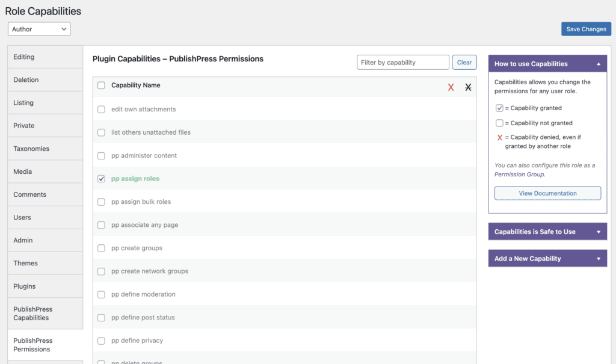
Task: Click the red X deny-all icon
Action: coord(451,87)
